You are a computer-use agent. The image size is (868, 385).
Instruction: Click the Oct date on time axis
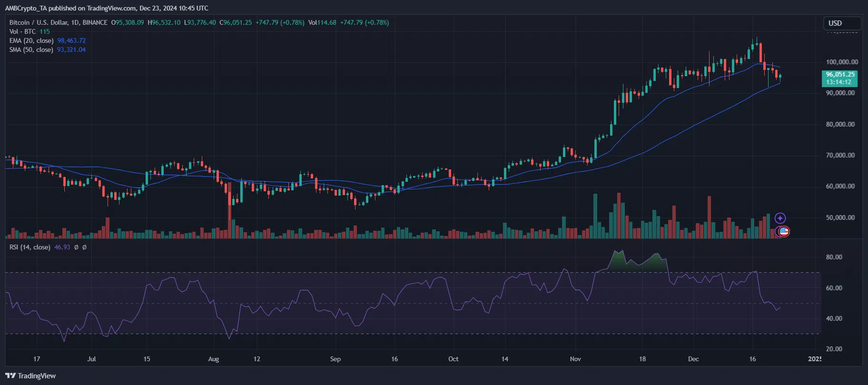pyautogui.click(x=454, y=359)
